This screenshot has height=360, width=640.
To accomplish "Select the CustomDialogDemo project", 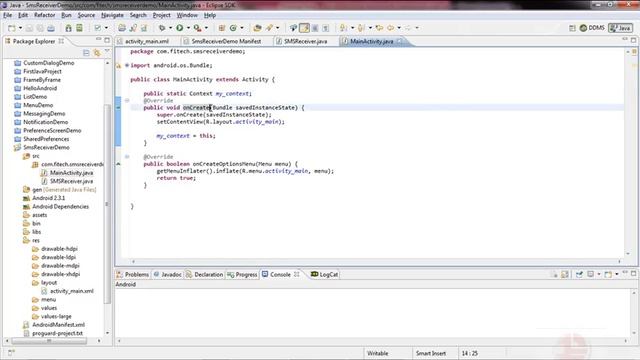I will [49, 63].
